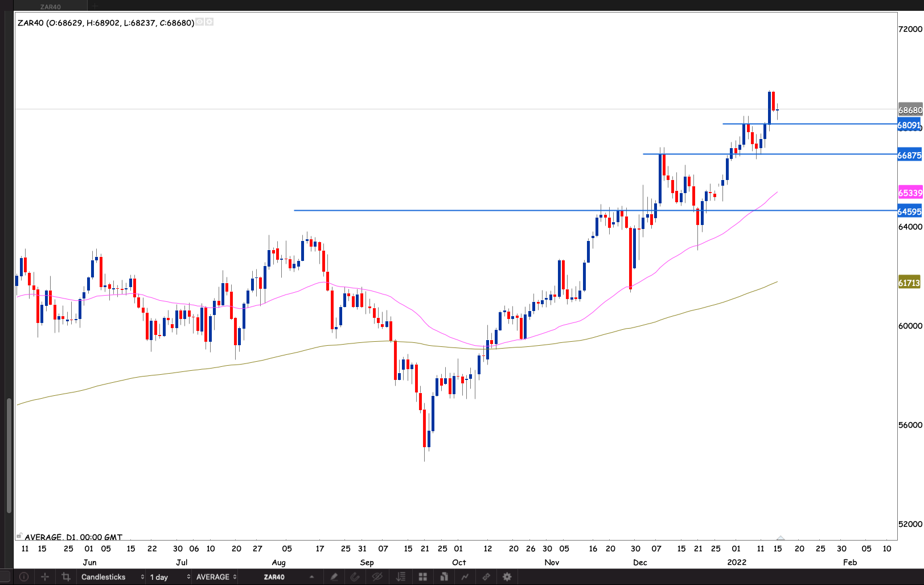Screen dimensions: 924x585
Task: Toggle the crossed-out eye hide drawings icon
Action: (x=377, y=576)
